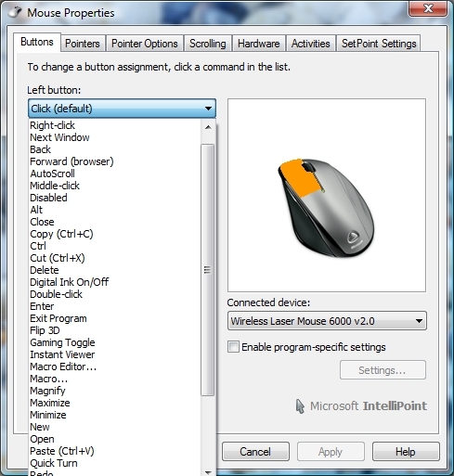Click the Apply button
The height and width of the screenshot is (476, 454).
click(331, 452)
